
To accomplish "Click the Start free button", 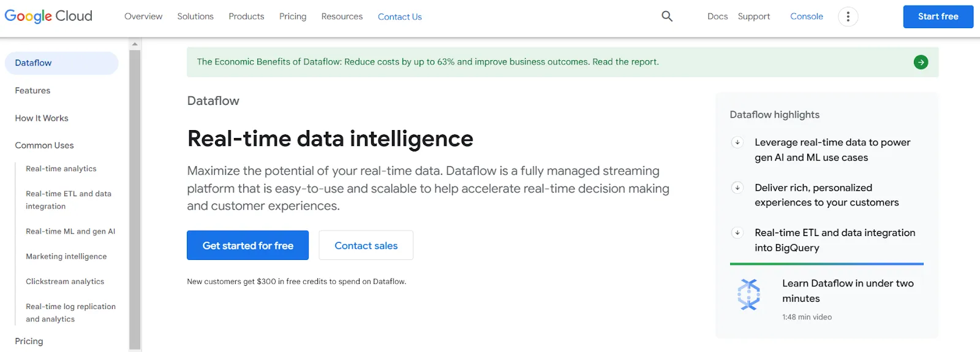I will click(938, 17).
